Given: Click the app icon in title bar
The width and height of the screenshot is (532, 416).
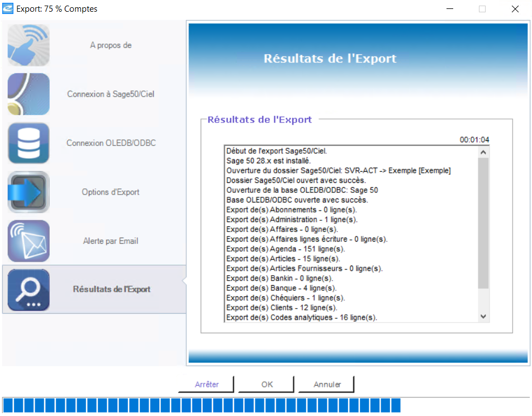Looking at the screenshot, I should 8,9.
